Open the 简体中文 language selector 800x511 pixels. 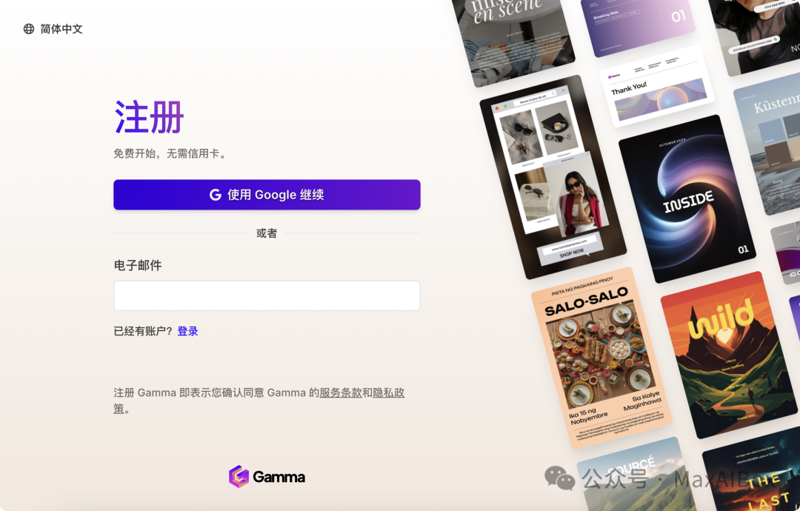53,29
